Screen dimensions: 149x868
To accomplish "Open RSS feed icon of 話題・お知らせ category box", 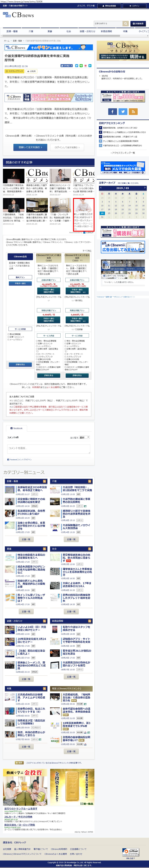I will point(44,621).
